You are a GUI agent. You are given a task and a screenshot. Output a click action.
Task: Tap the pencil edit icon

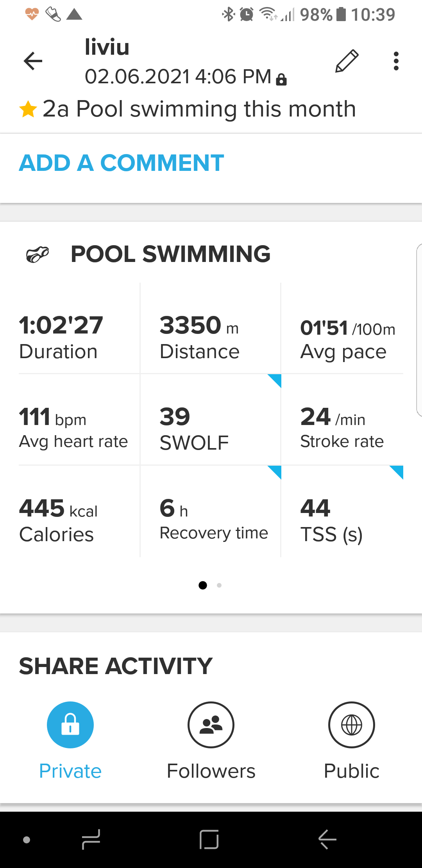pos(347,61)
